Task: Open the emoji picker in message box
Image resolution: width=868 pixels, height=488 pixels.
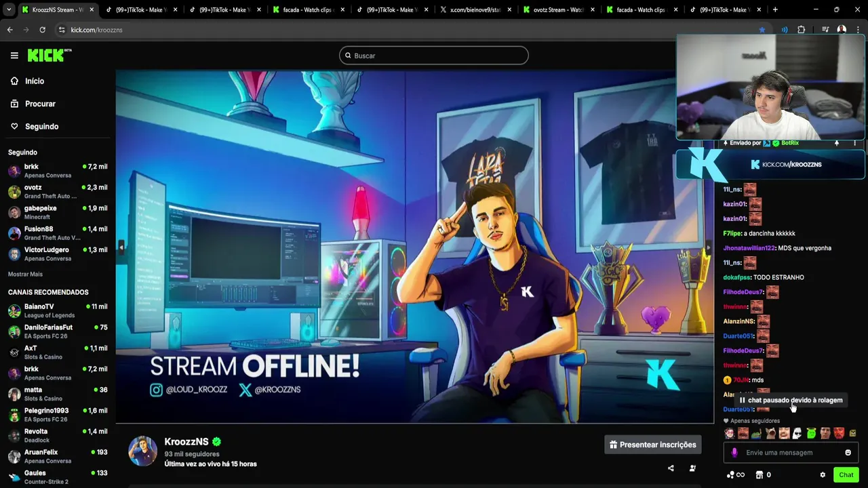Action: [x=848, y=453]
